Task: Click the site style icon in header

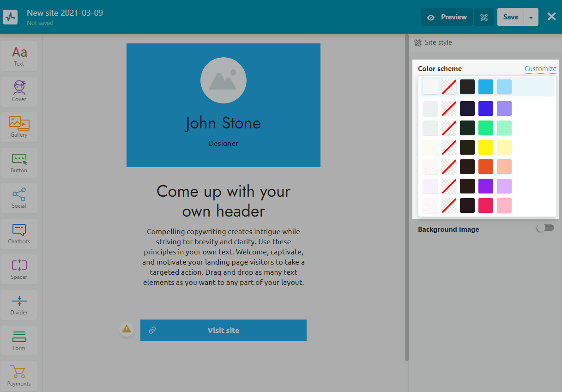Action: tap(484, 17)
